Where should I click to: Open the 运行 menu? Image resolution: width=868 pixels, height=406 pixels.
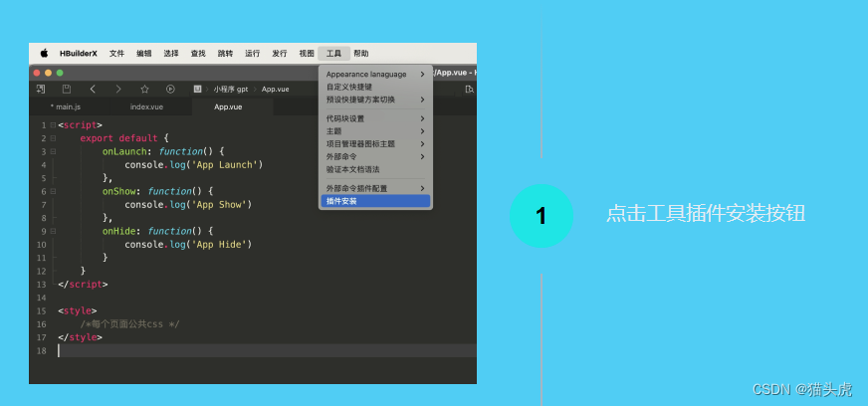point(253,53)
